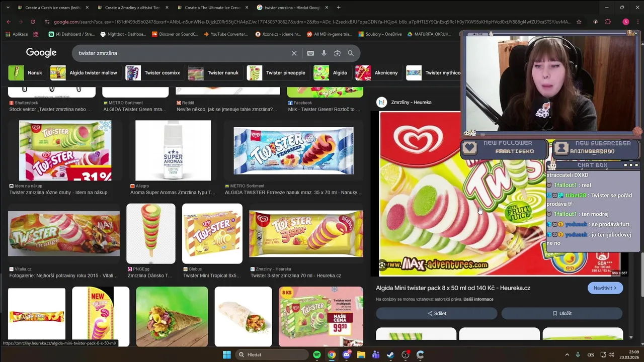Screen dimensions: 644x362
Task: Start voice search with the microphone icon
Action: click(324, 53)
